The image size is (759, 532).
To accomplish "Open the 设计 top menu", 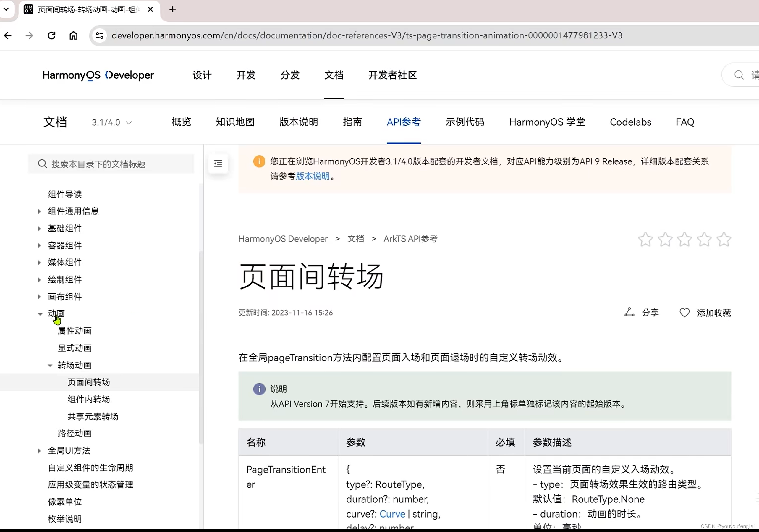I will tap(202, 75).
